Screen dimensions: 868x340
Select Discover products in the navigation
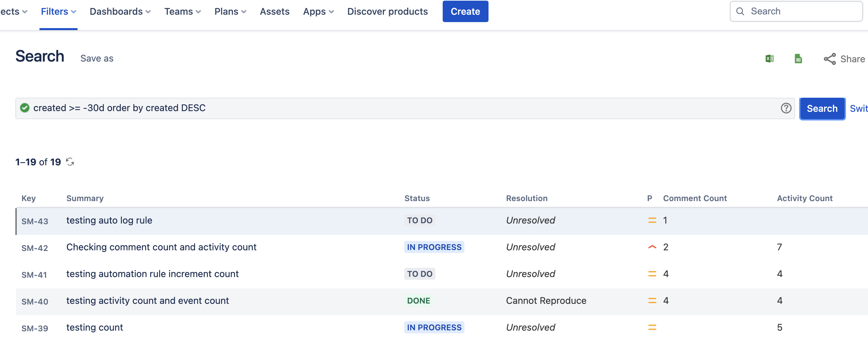pos(387,11)
